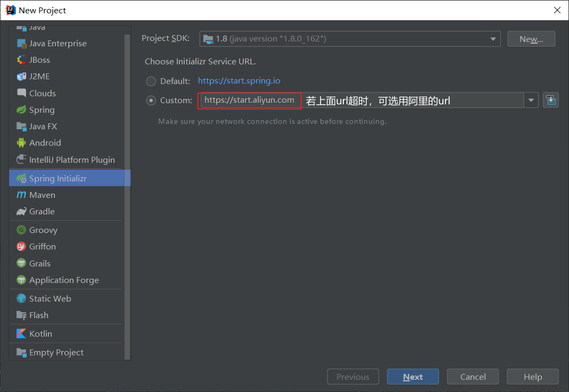Select the Default URL radio button
The width and height of the screenshot is (569, 392).
coord(151,81)
